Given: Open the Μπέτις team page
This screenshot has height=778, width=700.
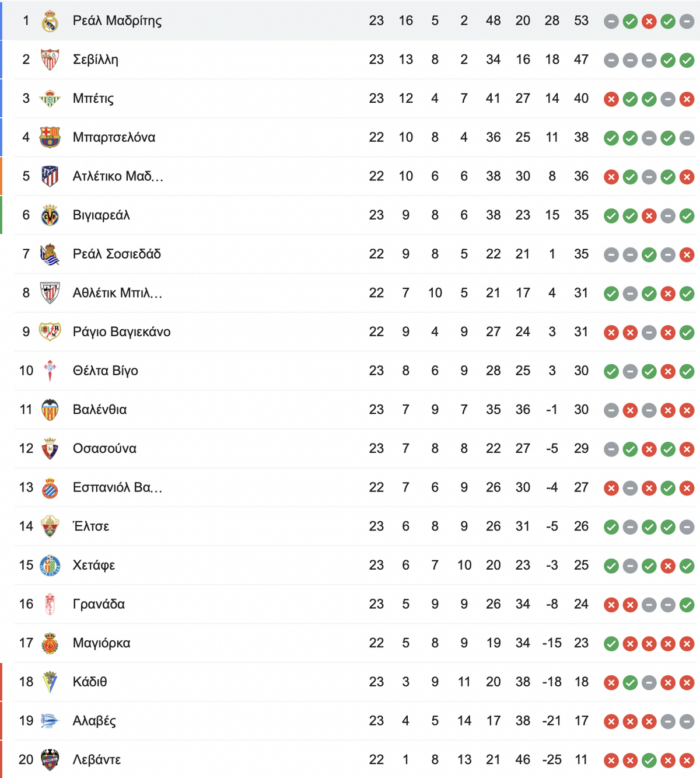Looking at the screenshot, I should (x=93, y=99).
